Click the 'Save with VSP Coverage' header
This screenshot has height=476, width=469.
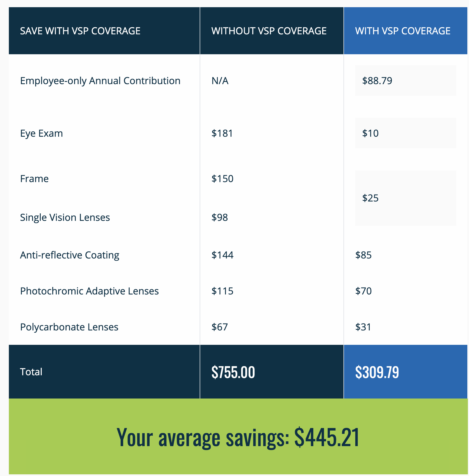click(80, 31)
